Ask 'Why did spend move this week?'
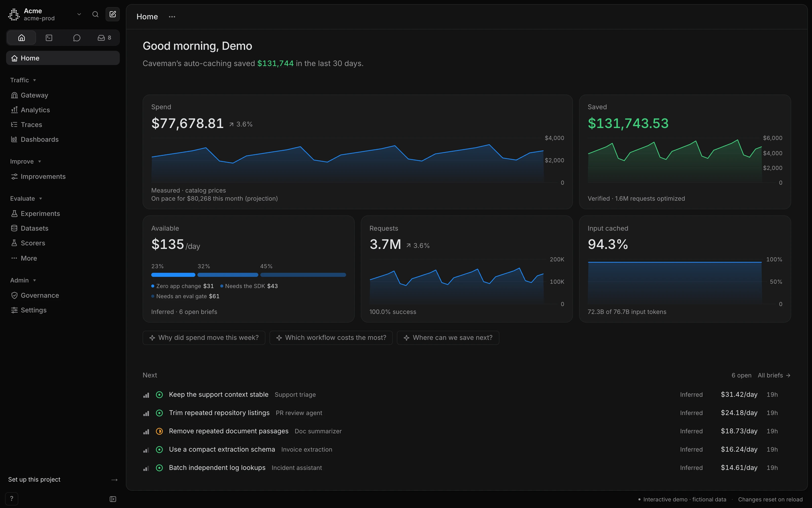This screenshot has width=812, height=508. 204,338
